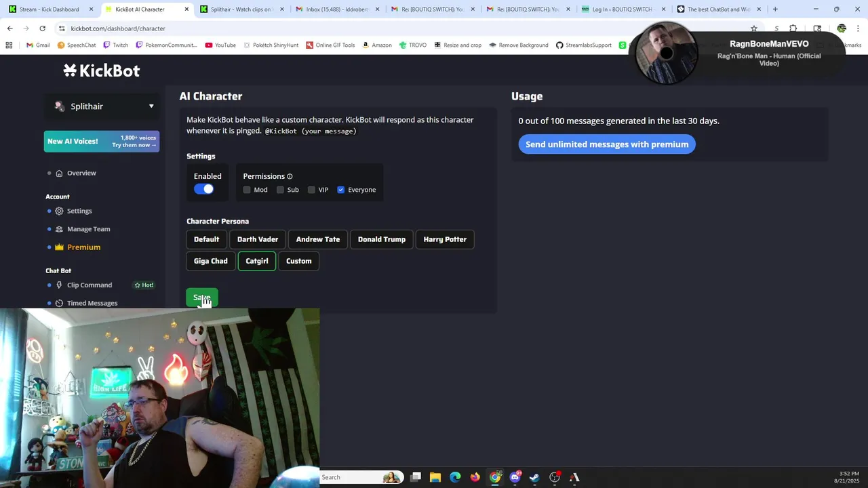This screenshot has height=488, width=868.
Task: Check the VIP permission box
Action: [311, 190]
